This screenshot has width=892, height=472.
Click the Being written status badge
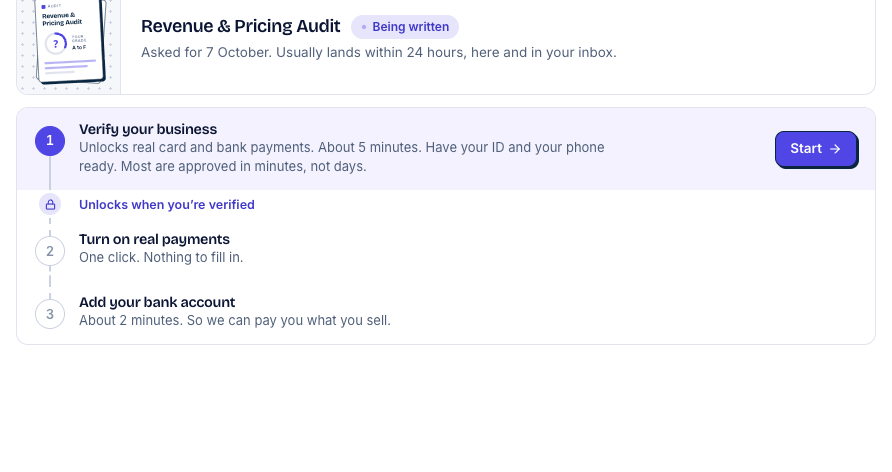pos(405,27)
